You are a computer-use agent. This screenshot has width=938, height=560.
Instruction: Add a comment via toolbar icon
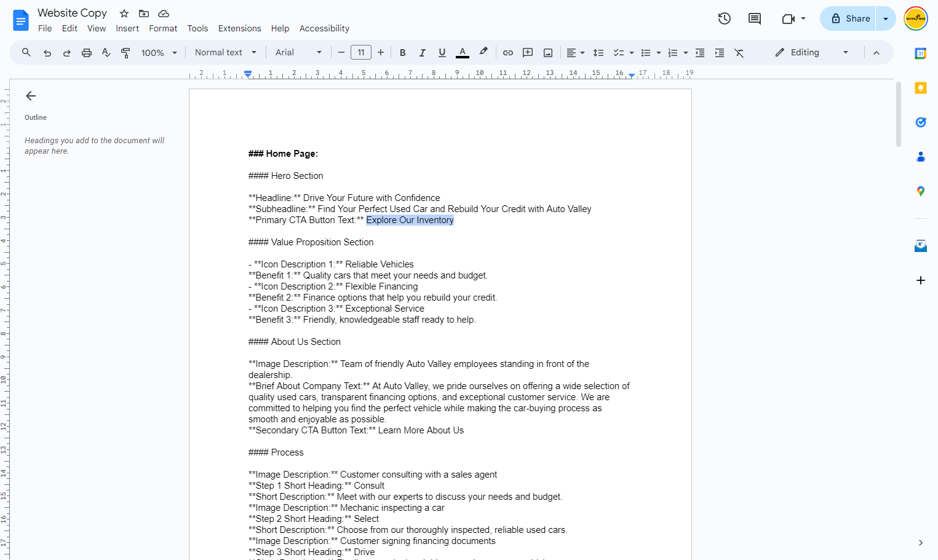coord(528,53)
